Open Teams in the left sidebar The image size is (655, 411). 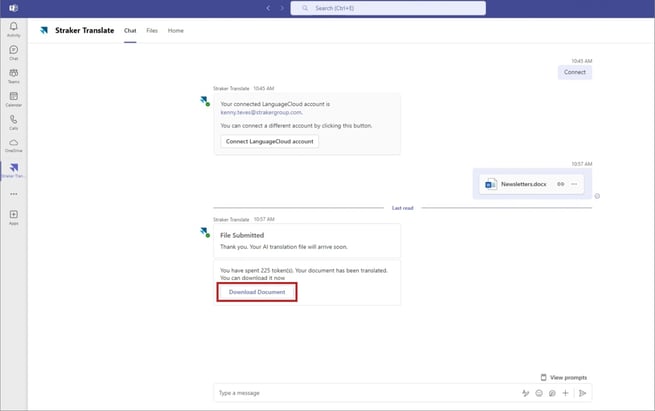pyautogui.click(x=13, y=76)
